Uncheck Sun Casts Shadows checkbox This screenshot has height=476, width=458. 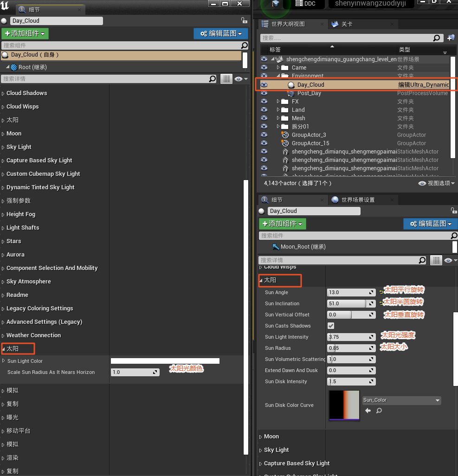tap(331, 326)
